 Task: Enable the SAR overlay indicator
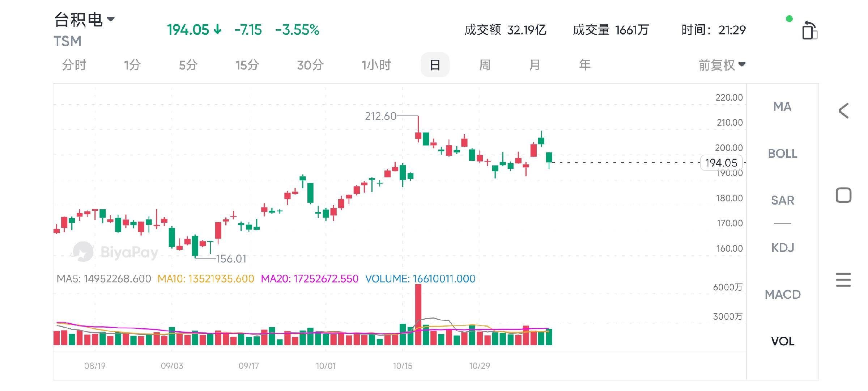[782, 200]
